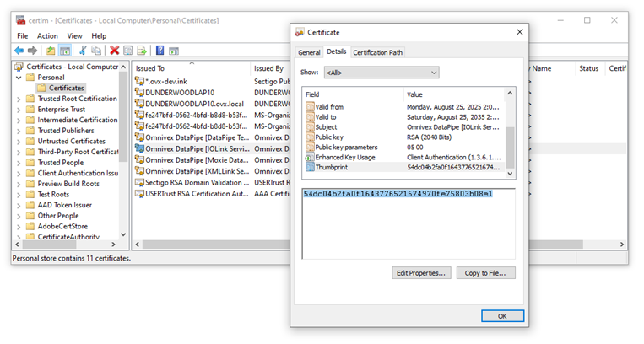Click the Copy to File button

tap(485, 273)
